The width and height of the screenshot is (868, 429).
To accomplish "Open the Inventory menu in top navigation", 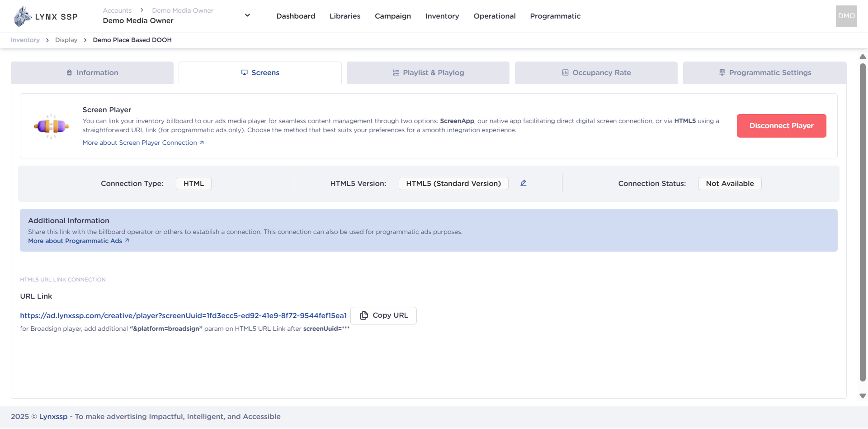I will [x=442, y=16].
